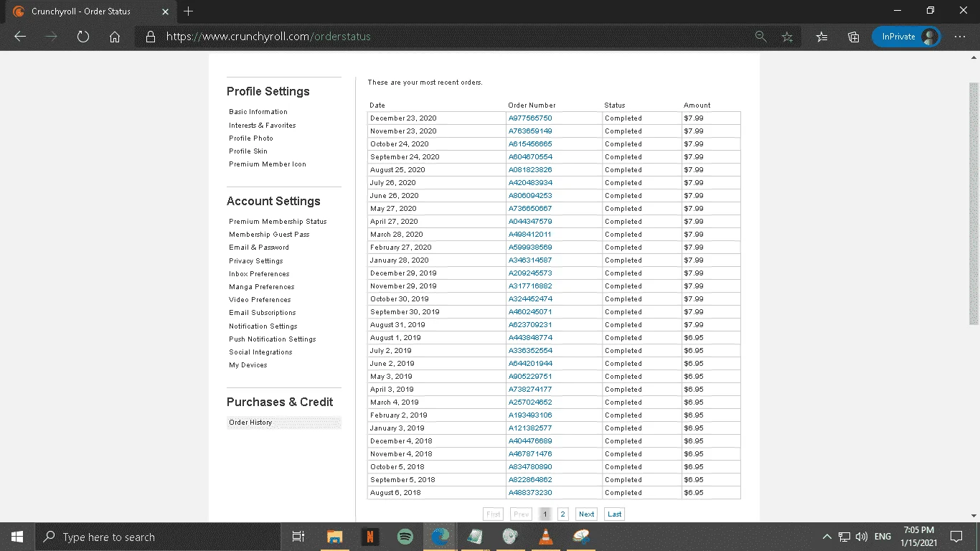Screen dimensions: 980x551
Task: Open My Devices page
Action: (x=248, y=365)
